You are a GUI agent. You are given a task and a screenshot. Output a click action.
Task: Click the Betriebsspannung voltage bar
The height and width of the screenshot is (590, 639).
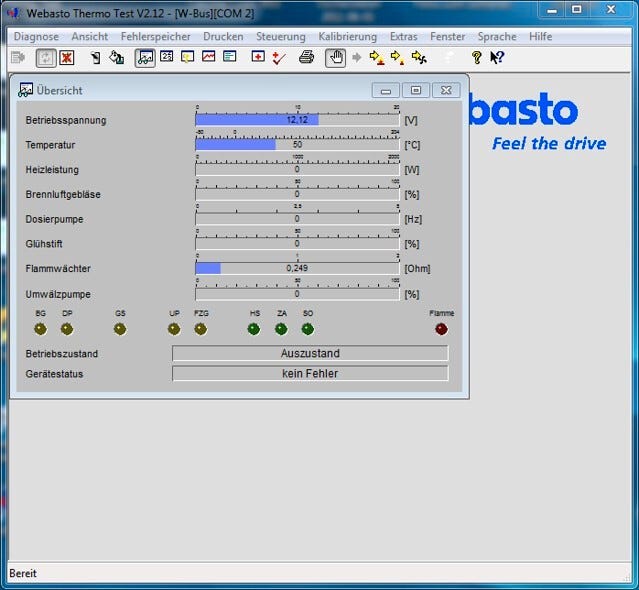click(x=297, y=120)
